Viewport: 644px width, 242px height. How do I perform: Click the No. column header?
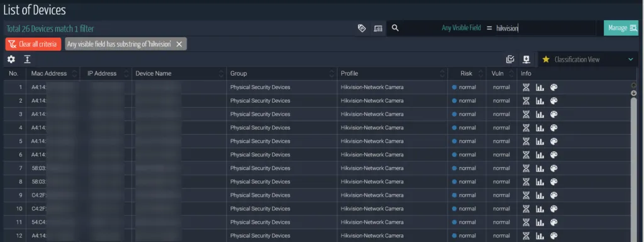[14, 74]
